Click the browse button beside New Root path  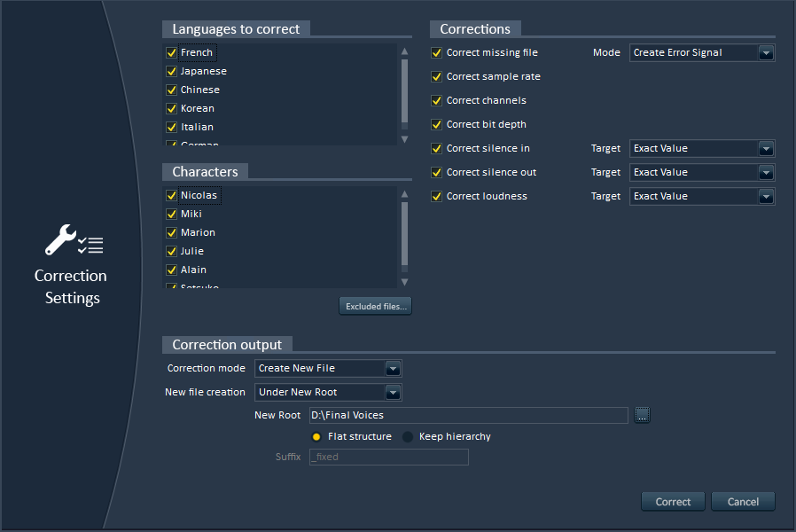point(642,415)
